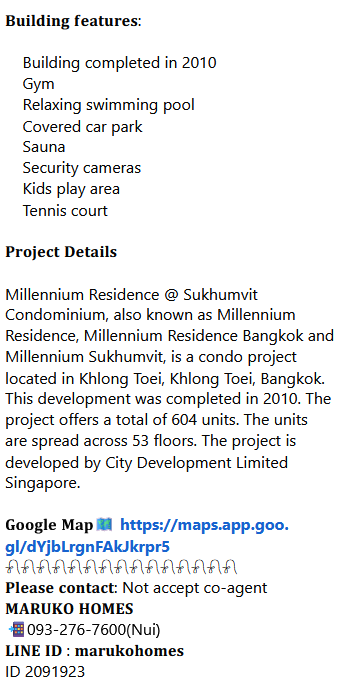The image size is (362, 686).
Task: Open the Google Maps short link
Action: tap(204, 525)
